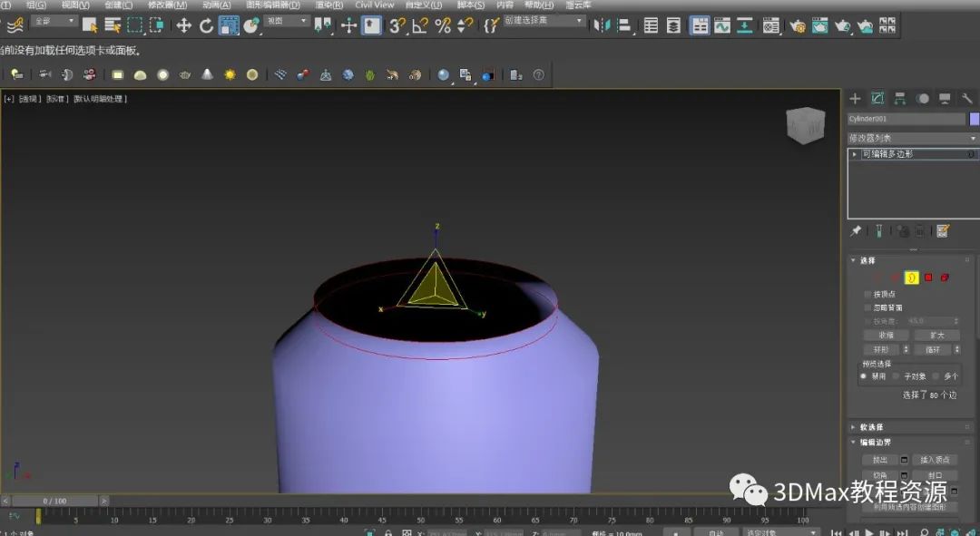Select the Polygon sub-object level icon
The width and height of the screenshot is (980, 536).
pyautogui.click(x=928, y=278)
